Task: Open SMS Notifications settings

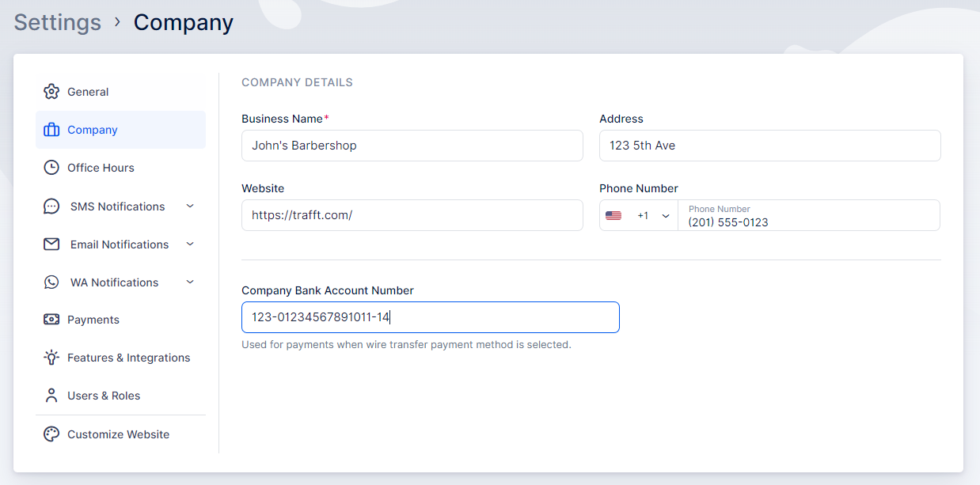Action: [x=120, y=207]
